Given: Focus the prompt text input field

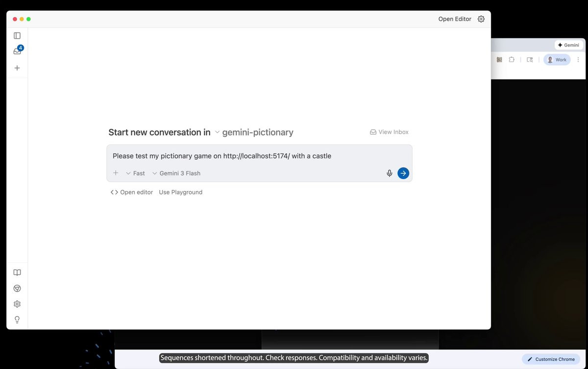Looking at the screenshot, I should 259,156.
